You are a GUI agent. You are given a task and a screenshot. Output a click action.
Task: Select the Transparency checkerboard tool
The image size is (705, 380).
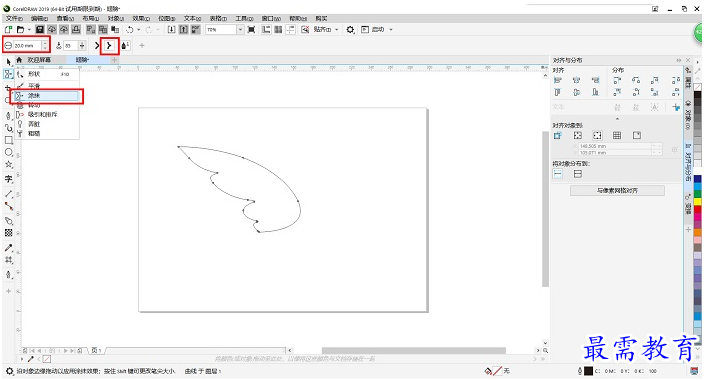(x=9, y=233)
